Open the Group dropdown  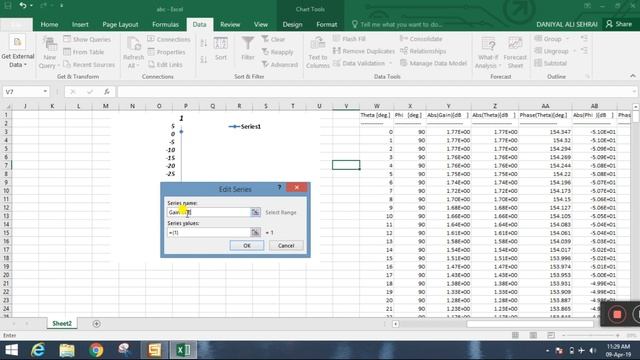click(567, 39)
